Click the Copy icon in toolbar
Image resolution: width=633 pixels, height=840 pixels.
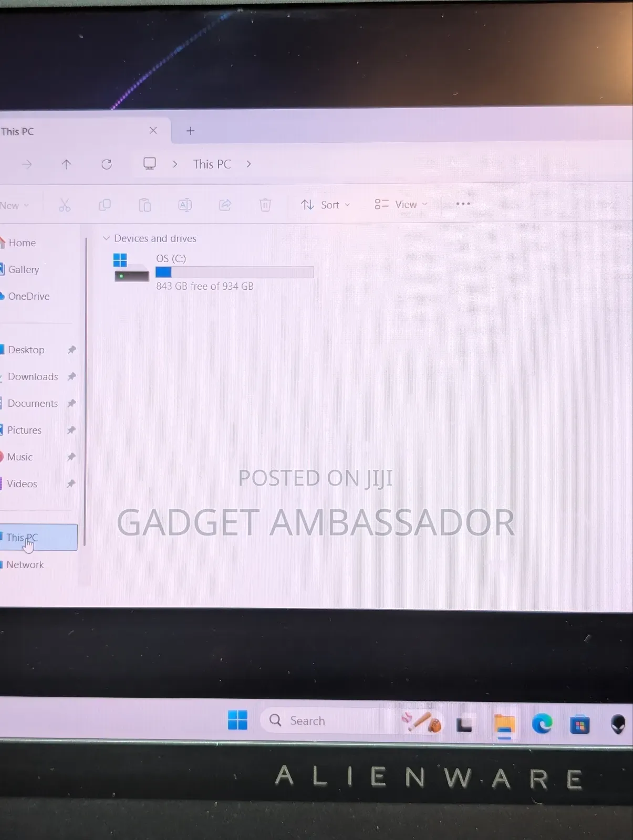tap(105, 205)
